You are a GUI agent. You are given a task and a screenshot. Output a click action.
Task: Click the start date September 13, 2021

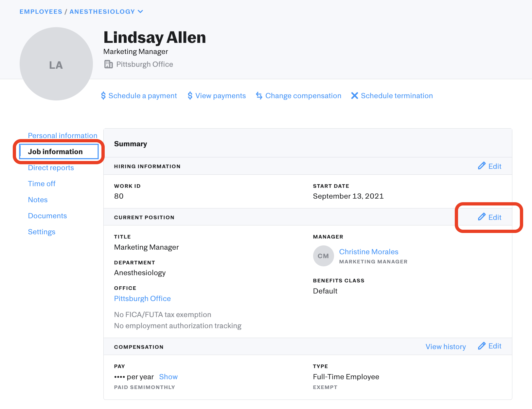tap(348, 196)
